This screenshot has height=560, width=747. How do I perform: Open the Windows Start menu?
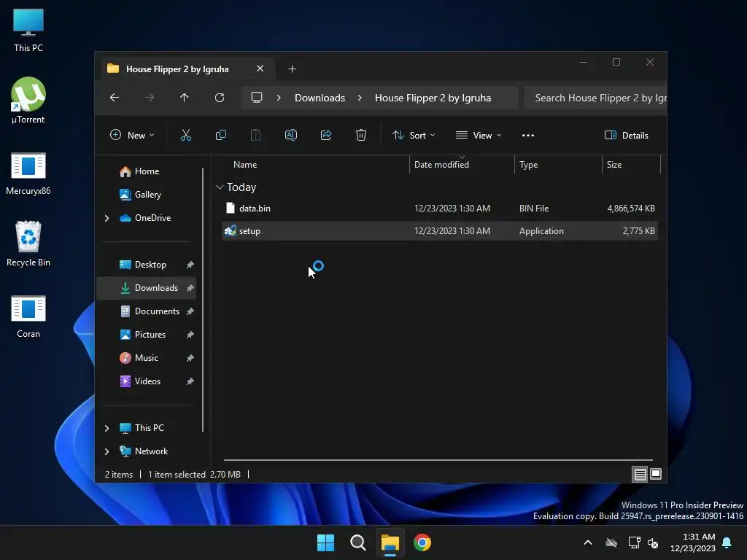click(326, 542)
